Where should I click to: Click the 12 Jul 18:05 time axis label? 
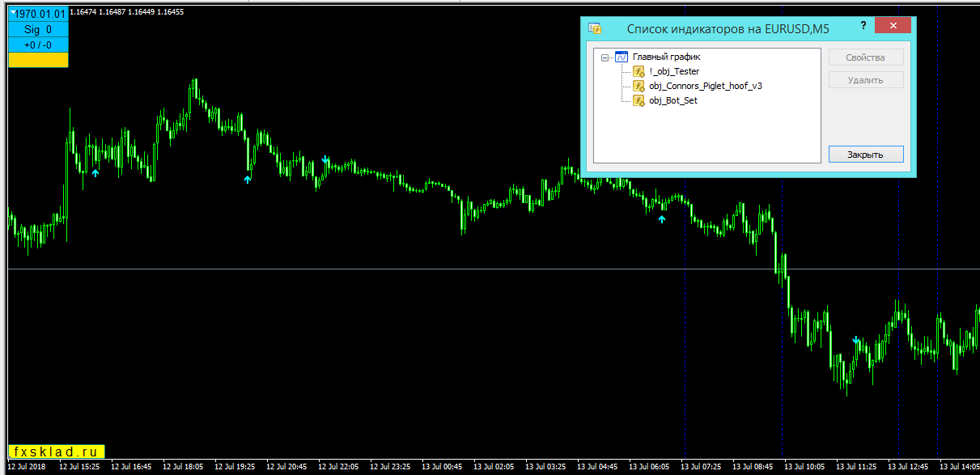click(x=183, y=467)
